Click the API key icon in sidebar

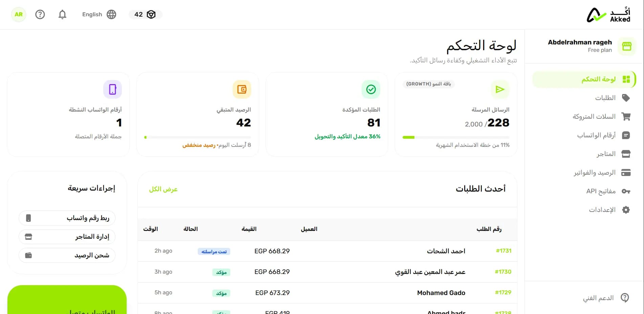626,191
